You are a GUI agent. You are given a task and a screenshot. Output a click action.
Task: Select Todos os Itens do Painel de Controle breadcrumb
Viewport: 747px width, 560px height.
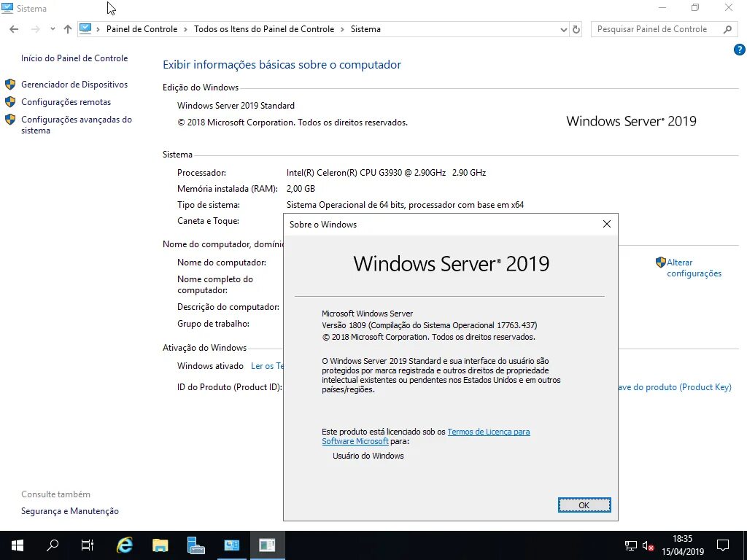coord(264,29)
